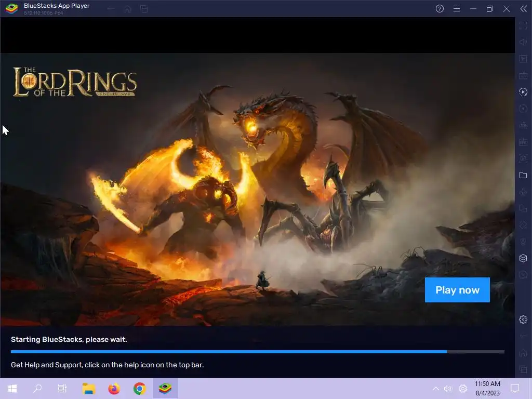
Task: Click the Recent apps icon at the sidebar bottom
Action: (523, 369)
